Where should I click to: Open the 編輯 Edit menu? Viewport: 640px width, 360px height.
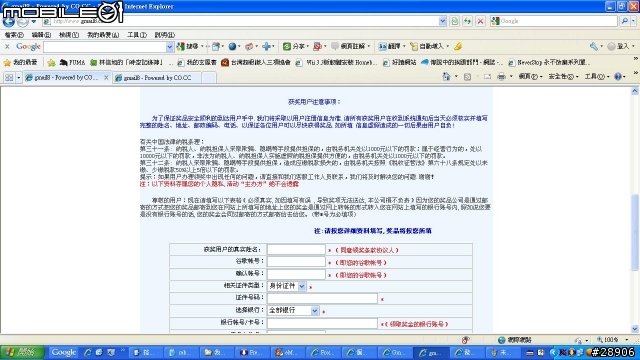[41, 35]
